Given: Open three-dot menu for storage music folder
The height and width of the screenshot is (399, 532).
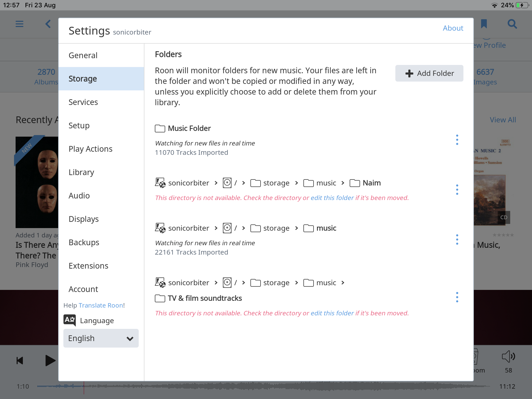Looking at the screenshot, I should (457, 240).
